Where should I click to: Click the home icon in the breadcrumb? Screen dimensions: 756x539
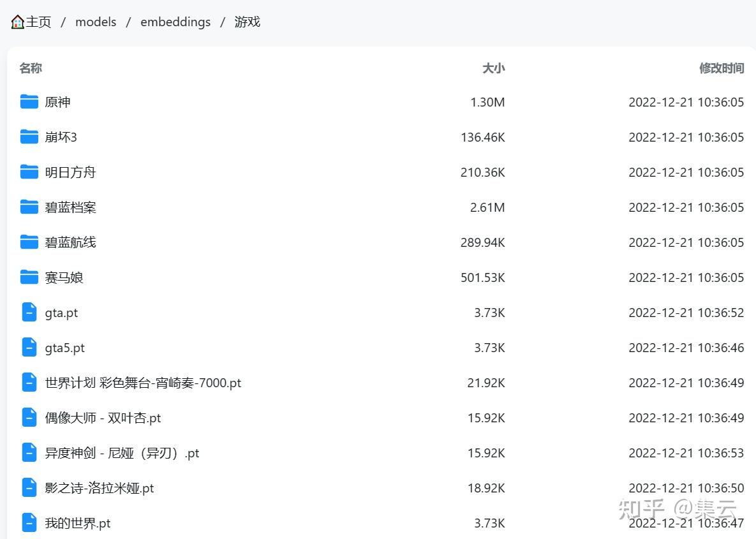coord(17,22)
